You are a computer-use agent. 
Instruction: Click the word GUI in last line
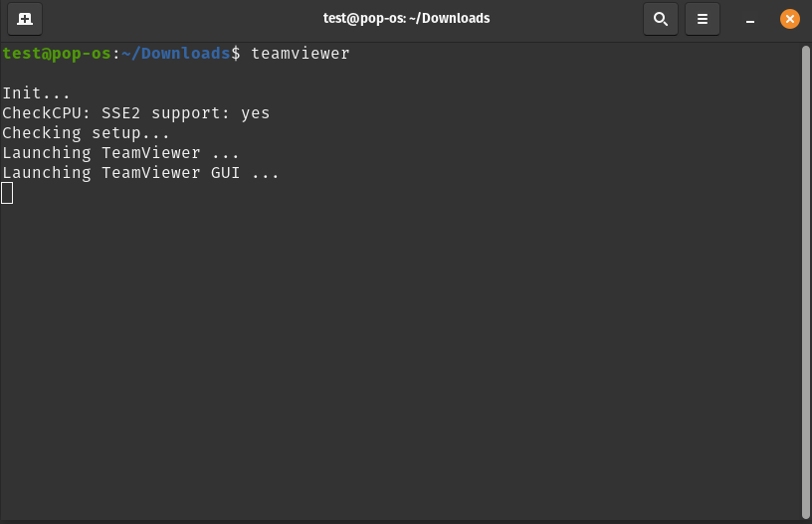225,172
